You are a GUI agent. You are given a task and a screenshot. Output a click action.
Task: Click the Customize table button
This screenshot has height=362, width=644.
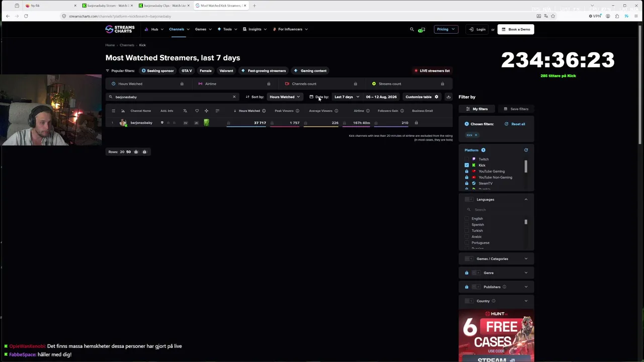click(x=422, y=97)
